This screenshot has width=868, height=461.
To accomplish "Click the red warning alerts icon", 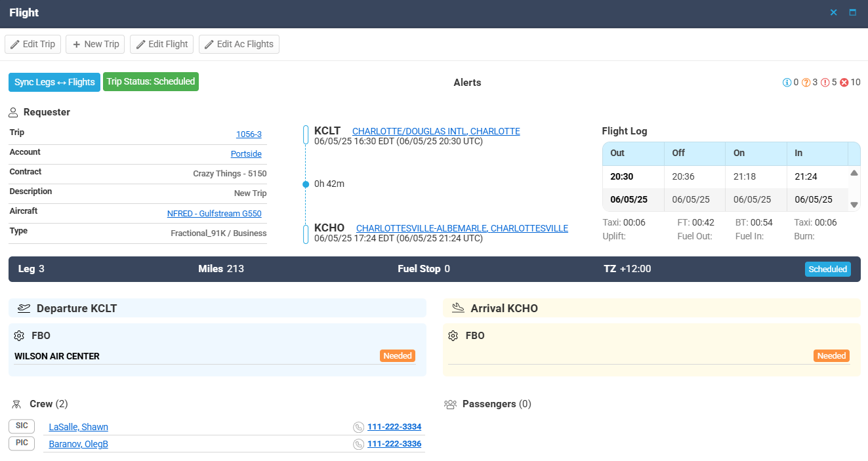I will 825,83.
